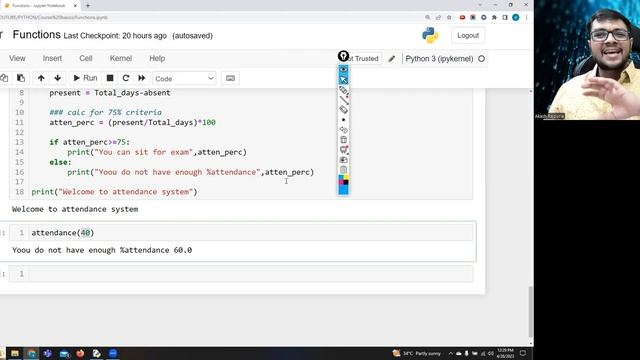The image size is (640, 360).
Task: Select the annotation line tool
Action: tap(344, 100)
